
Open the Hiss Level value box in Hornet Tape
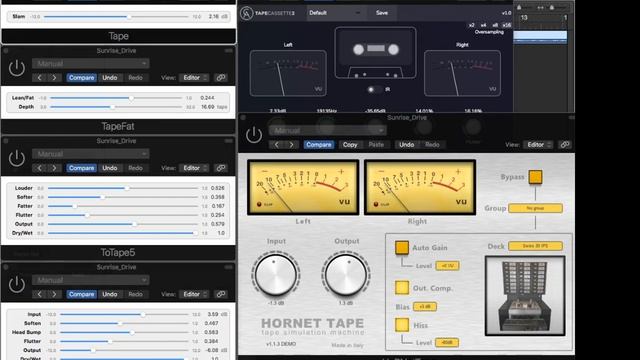pyautogui.click(x=447, y=342)
